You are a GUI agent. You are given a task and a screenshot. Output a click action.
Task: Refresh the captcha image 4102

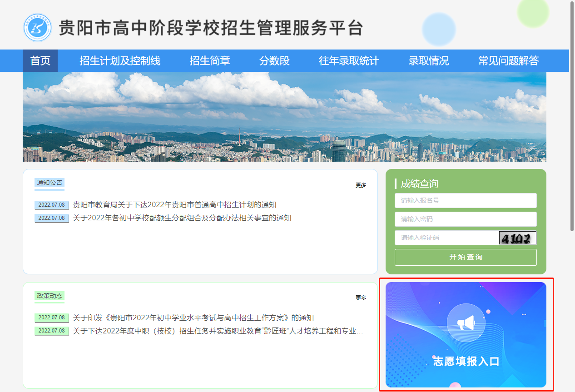pos(518,238)
